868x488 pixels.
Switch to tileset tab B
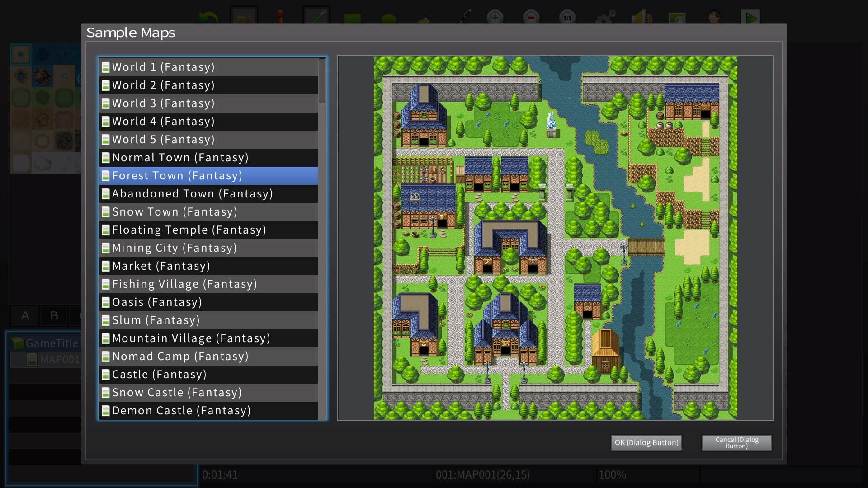[53, 316]
